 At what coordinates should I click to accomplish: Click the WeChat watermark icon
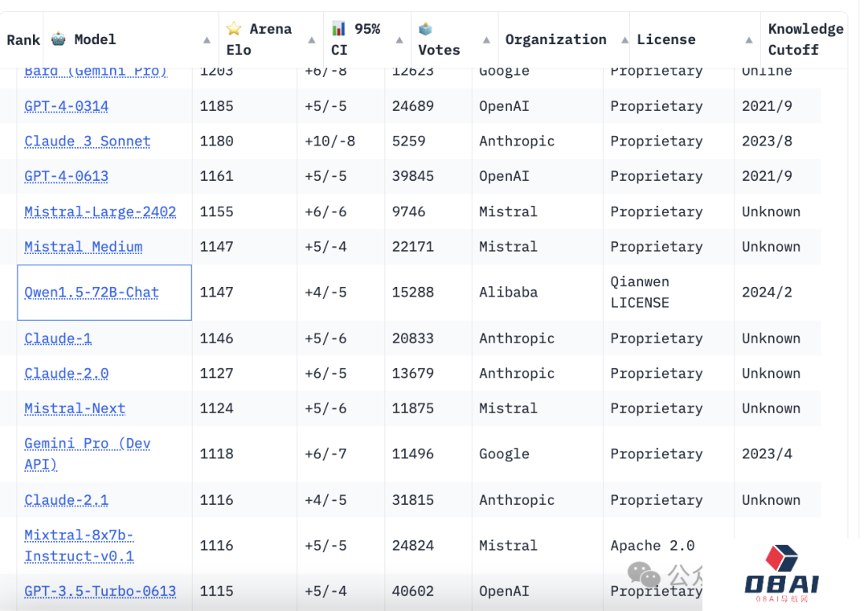[x=644, y=574]
